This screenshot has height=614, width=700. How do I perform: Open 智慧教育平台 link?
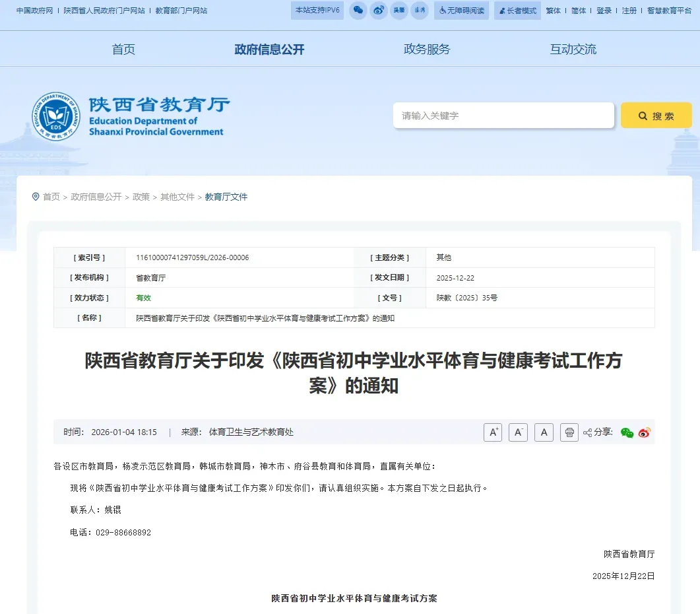(x=669, y=11)
